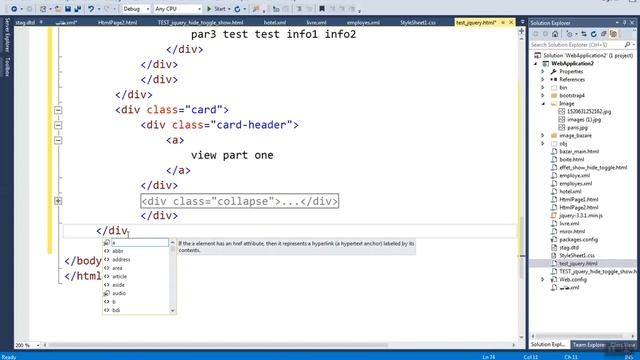Viewport: 640px width, 360px height.
Task: Collapse the <a> tag code region
Action: 58,140
